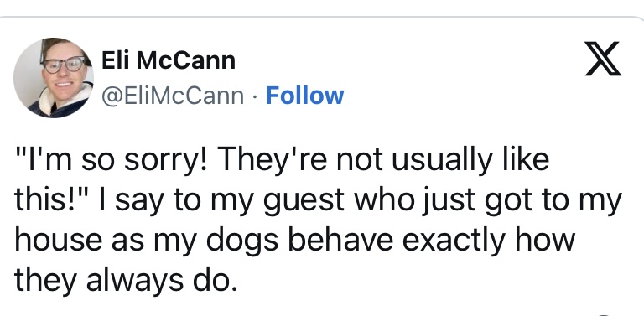Click the word "always" in the tweet
Image resolution: width=644 pixels, height=316 pixels.
click(132, 280)
